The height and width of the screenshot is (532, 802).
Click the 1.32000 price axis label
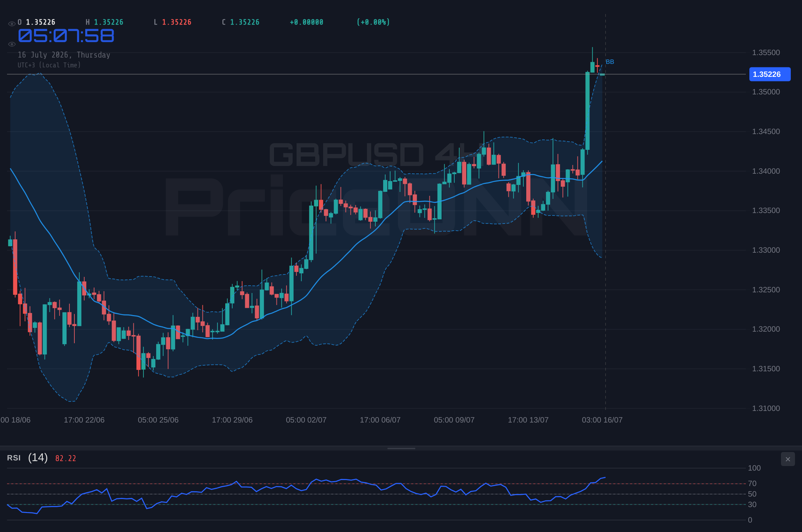[766, 329]
